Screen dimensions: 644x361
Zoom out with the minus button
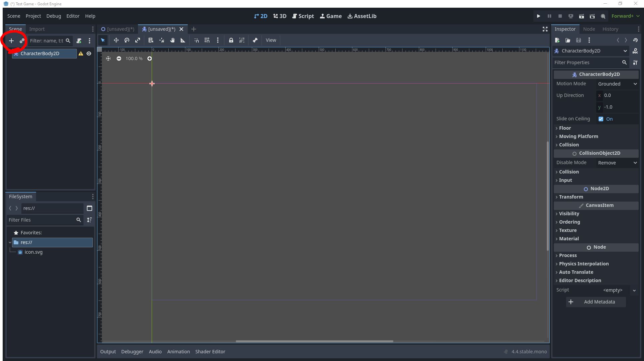coord(119,58)
